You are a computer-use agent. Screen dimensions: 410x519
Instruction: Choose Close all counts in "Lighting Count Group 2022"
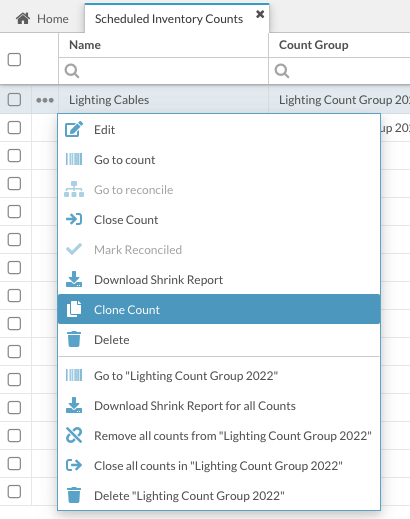tap(219, 466)
